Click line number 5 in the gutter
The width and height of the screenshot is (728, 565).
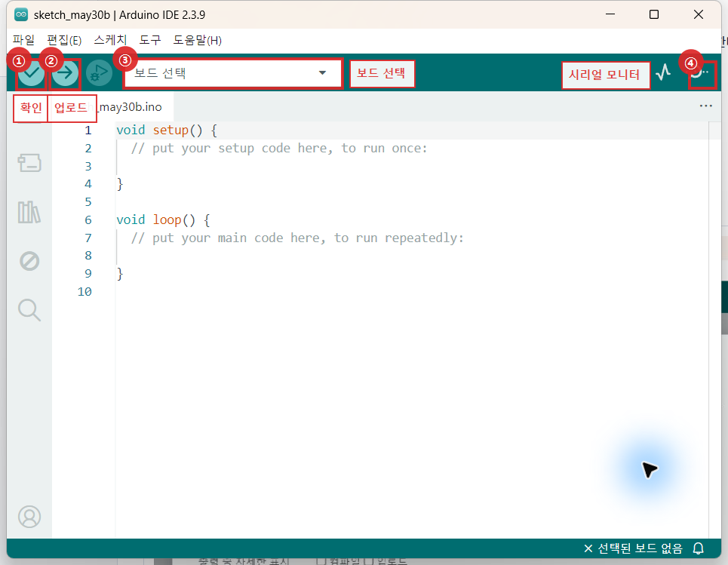tap(88, 202)
